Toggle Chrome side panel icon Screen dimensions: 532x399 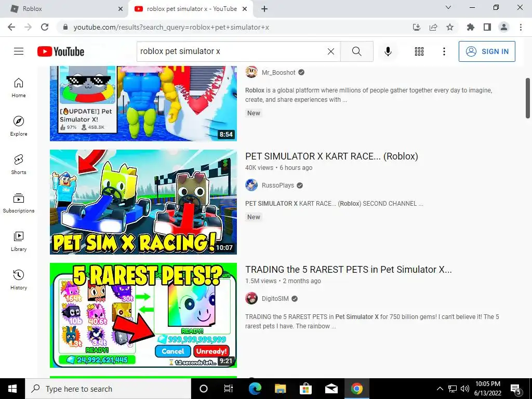point(487,27)
